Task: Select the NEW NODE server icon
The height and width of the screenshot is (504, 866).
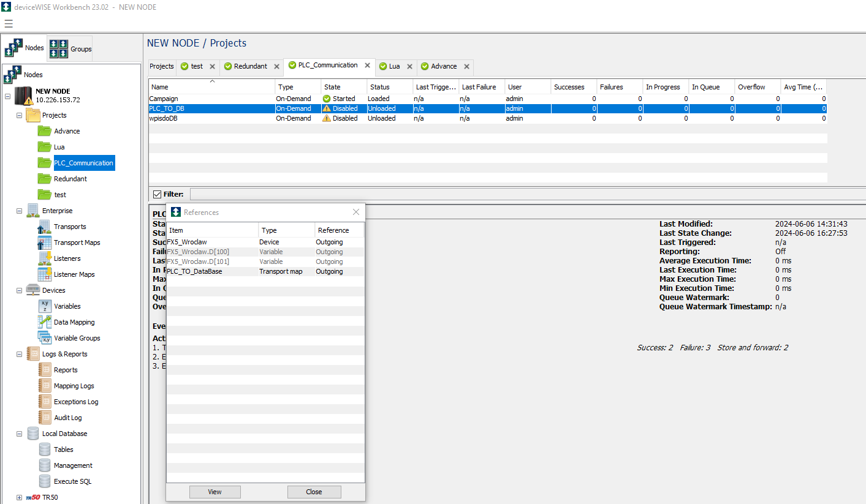Action: [x=24, y=96]
